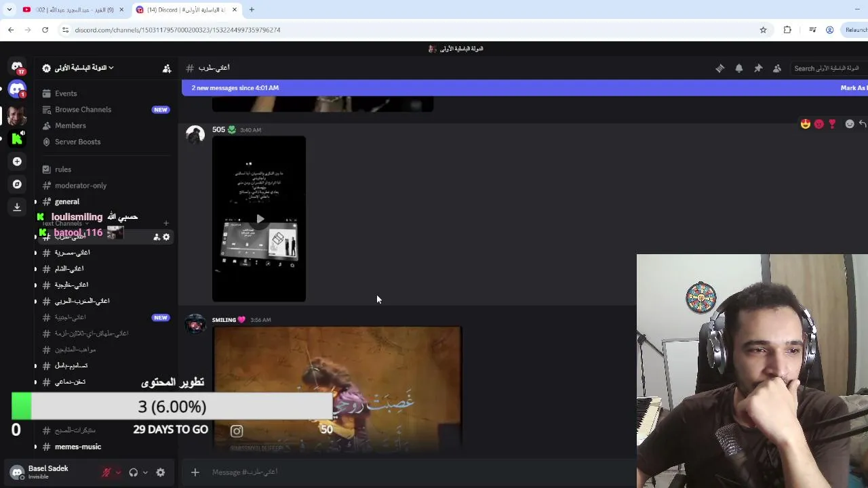The width and height of the screenshot is (868, 488).
Task: Focus the message input box
Action: click(420, 472)
